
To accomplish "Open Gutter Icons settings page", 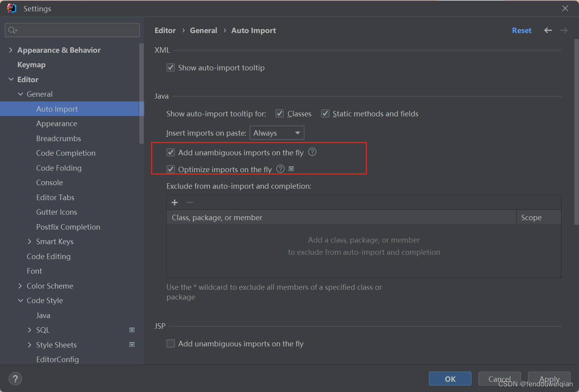I will tap(57, 212).
